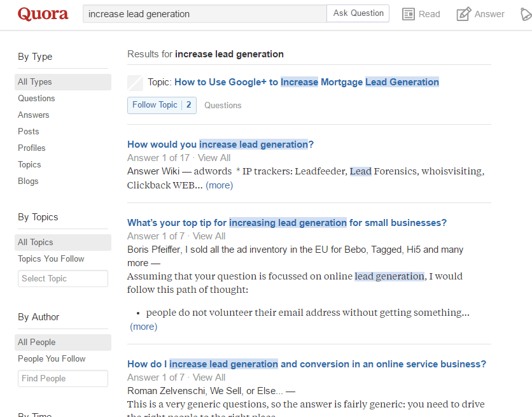Open 'How would you increase lead generation?' question
The height and width of the screenshot is (417, 532).
coord(221,145)
